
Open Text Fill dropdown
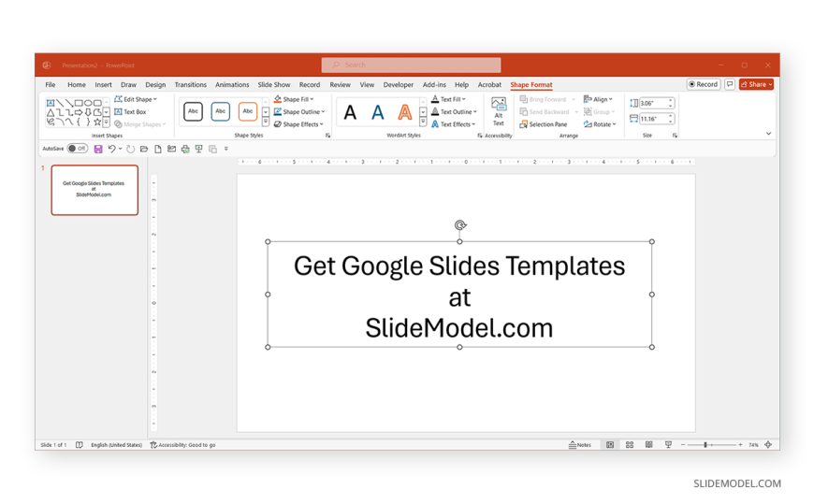click(x=448, y=99)
